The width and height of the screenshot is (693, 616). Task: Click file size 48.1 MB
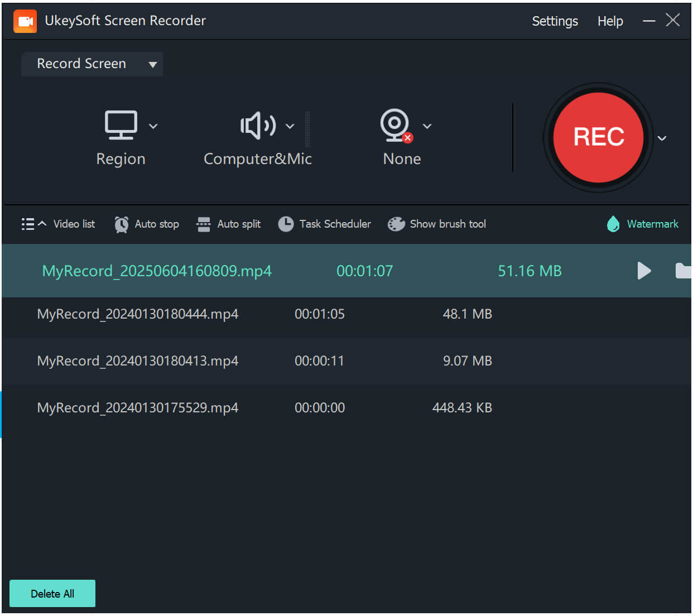point(468,314)
